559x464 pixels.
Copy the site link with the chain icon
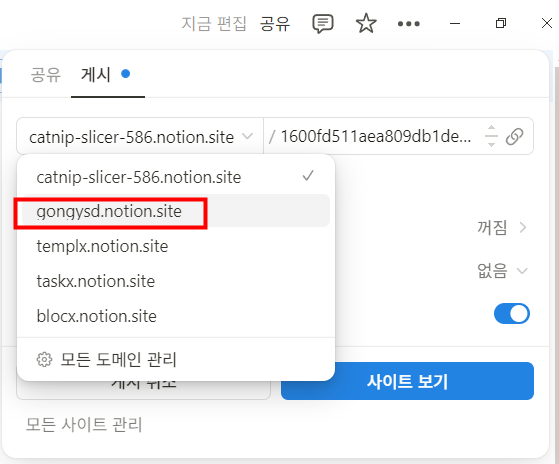[x=514, y=136]
